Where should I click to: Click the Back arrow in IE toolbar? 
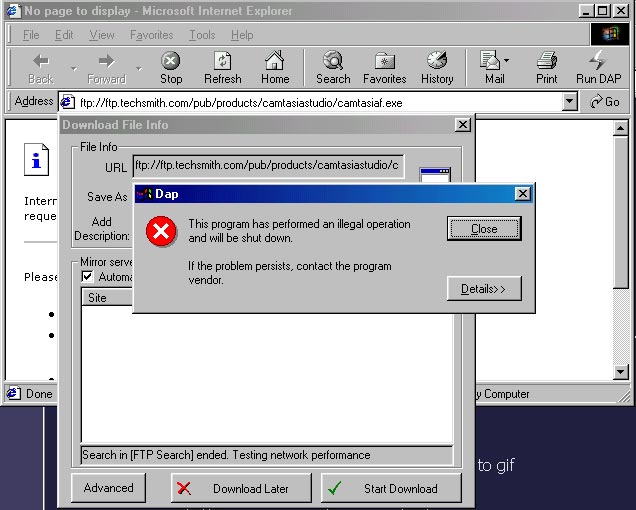(41, 61)
